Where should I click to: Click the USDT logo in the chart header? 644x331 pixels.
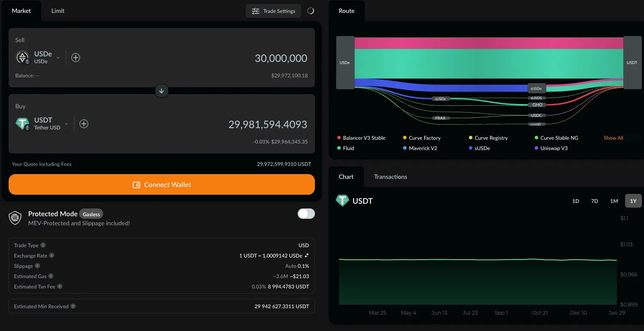342,201
